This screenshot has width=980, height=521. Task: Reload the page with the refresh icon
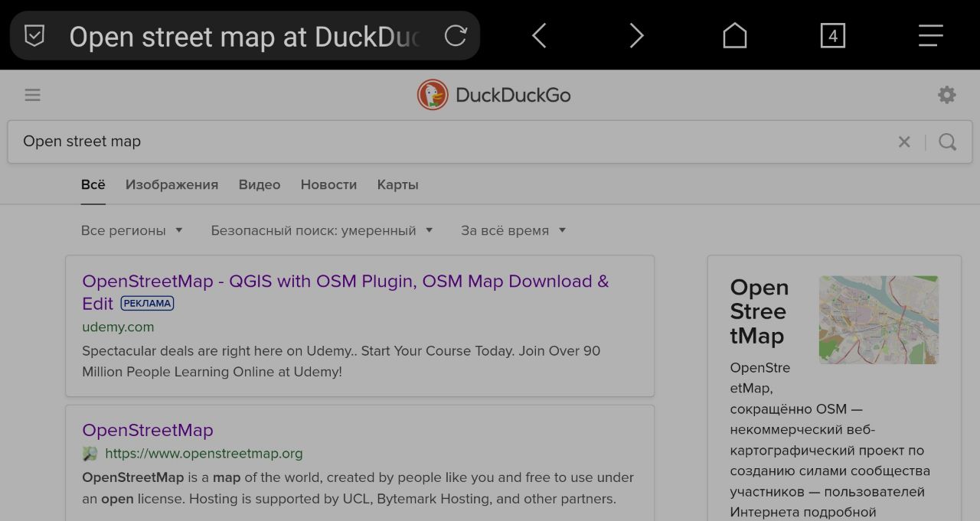[456, 35]
